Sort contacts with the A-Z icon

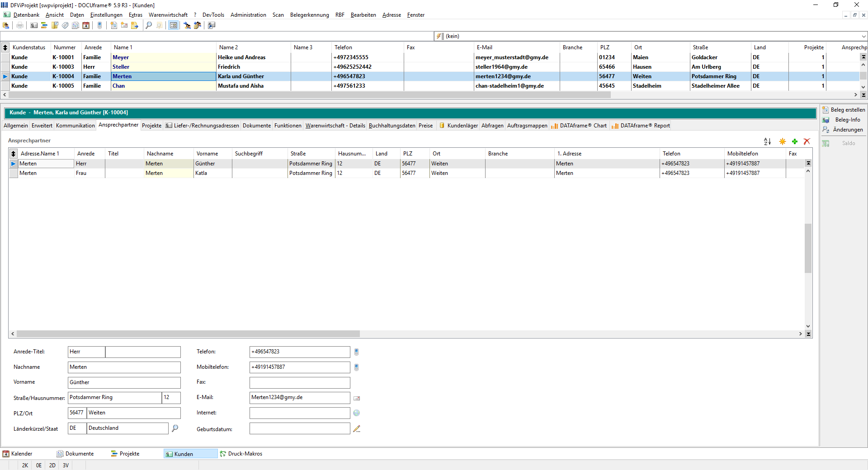click(x=768, y=141)
